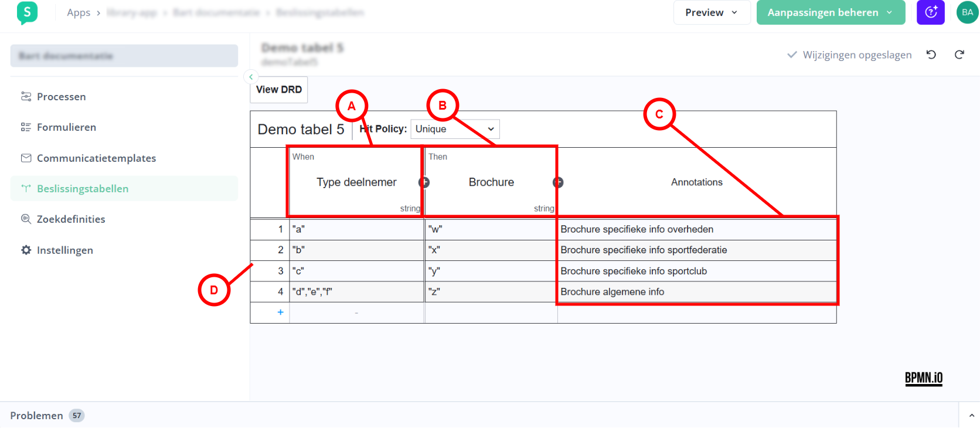Open the BPMN.iO logo link
Image resolution: width=980 pixels, height=428 pixels.
click(923, 378)
